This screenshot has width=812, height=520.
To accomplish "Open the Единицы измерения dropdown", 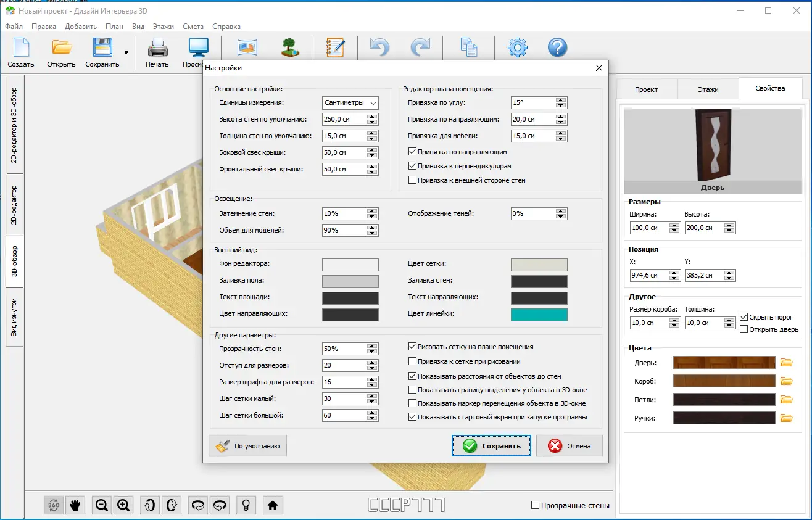I will 350,103.
